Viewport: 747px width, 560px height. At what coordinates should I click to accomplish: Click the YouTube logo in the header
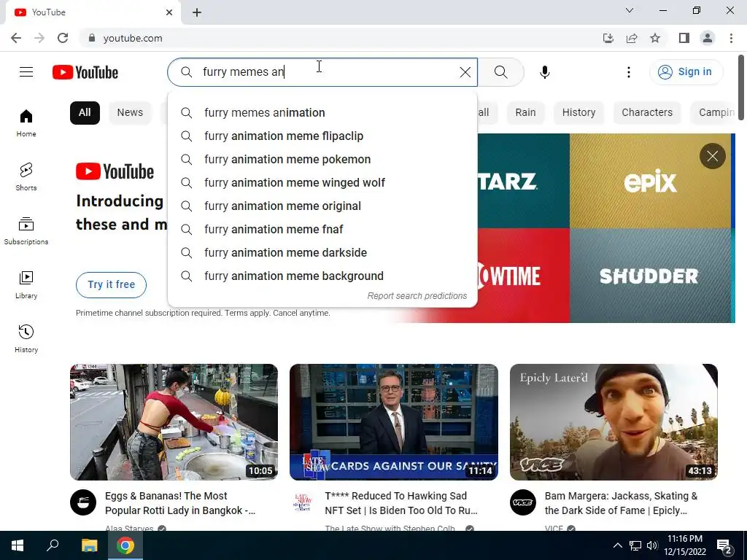[x=85, y=72]
